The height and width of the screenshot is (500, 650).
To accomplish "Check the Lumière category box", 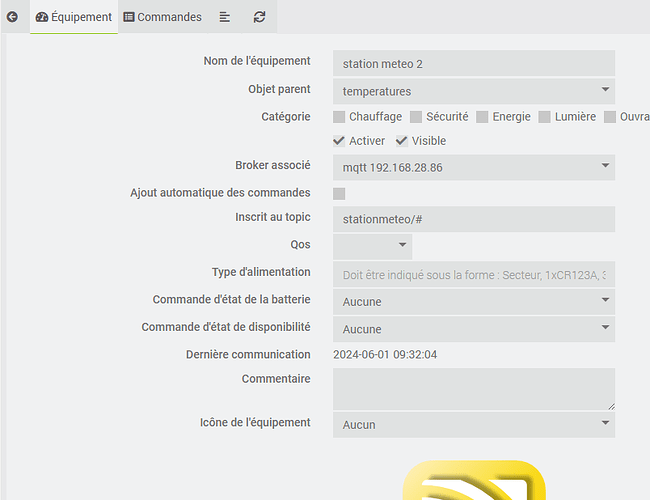I will point(544,117).
